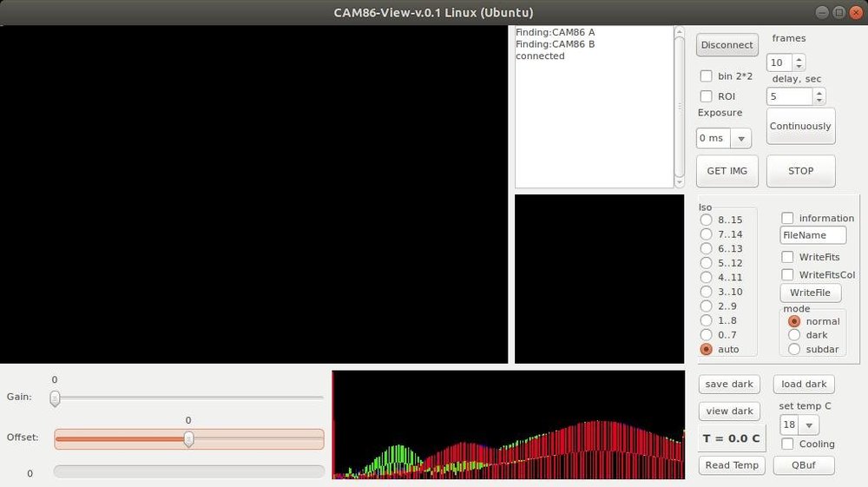The height and width of the screenshot is (487, 868).
Task: Select dark mode radio button
Action: point(794,335)
